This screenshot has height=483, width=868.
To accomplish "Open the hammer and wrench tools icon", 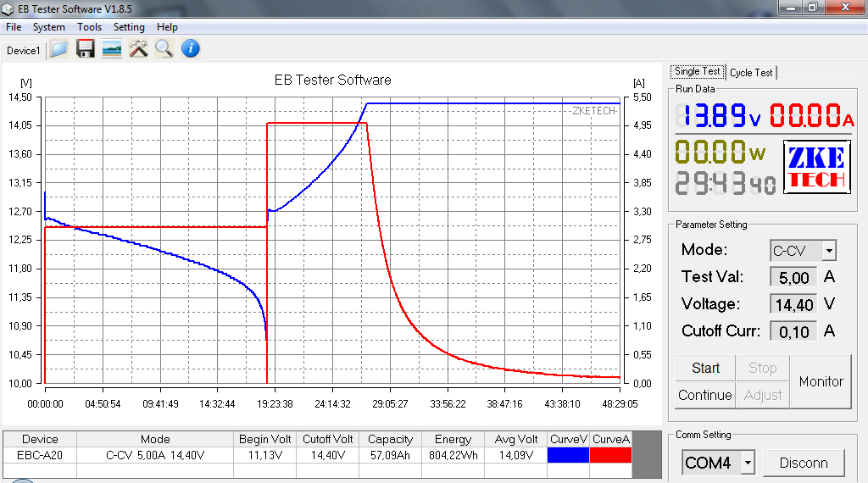I will point(138,49).
